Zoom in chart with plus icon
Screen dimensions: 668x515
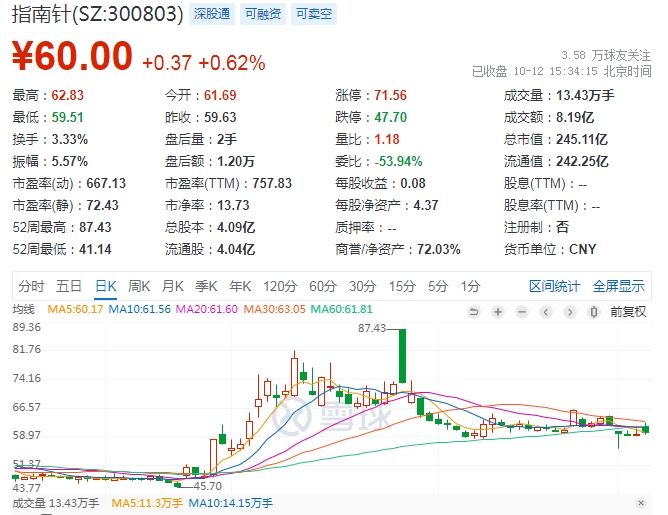(x=498, y=312)
